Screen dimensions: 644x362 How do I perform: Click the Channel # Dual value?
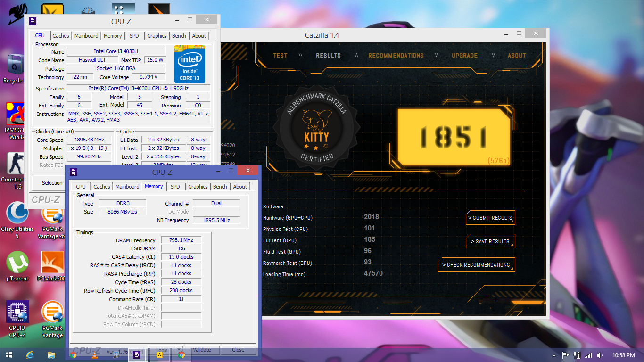(216, 203)
